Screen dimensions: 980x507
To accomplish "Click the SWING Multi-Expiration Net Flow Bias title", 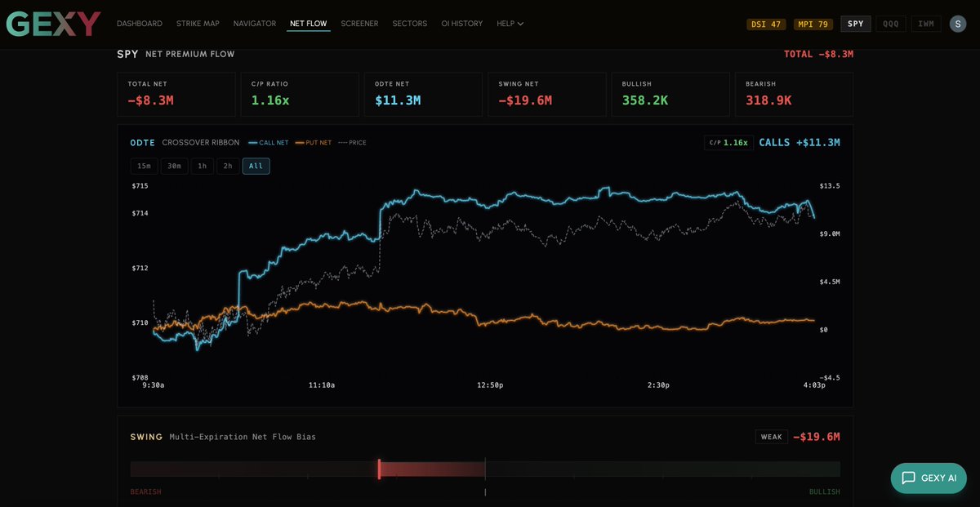I will point(223,437).
